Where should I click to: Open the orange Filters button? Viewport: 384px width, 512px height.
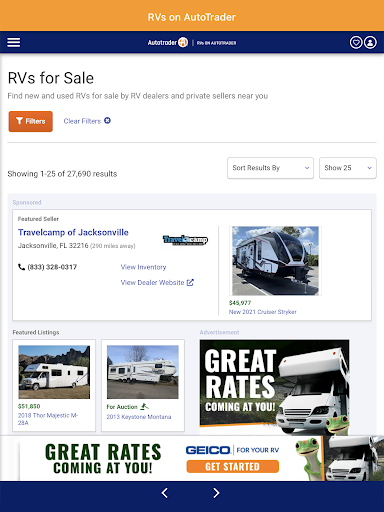[x=31, y=121]
